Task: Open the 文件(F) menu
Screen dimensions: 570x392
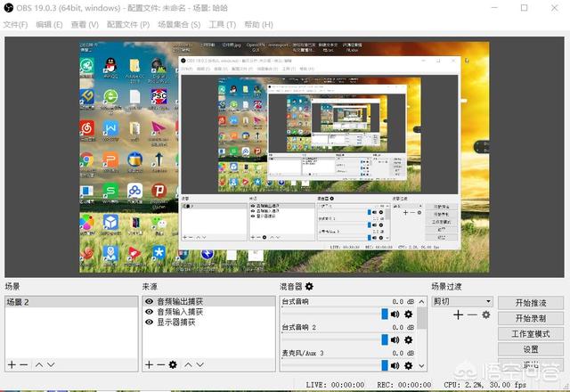Action: pos(15,24)
